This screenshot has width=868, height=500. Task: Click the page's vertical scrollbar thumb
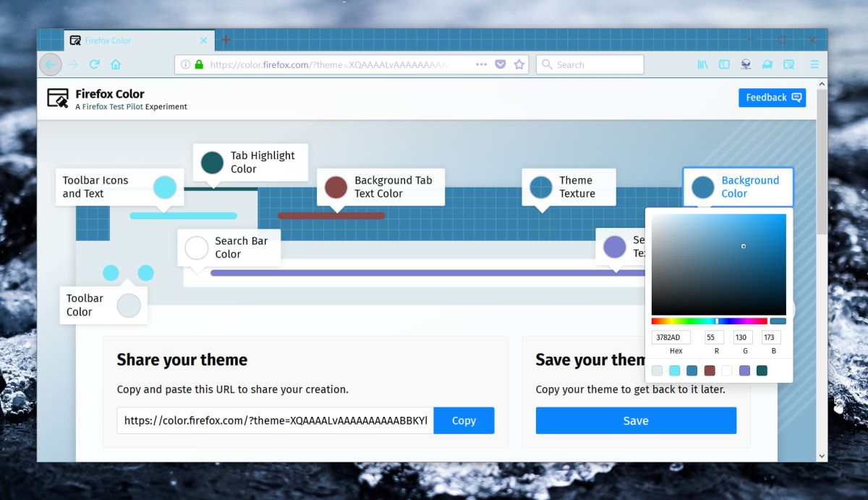pyautogui.click(x=821, y=163)
